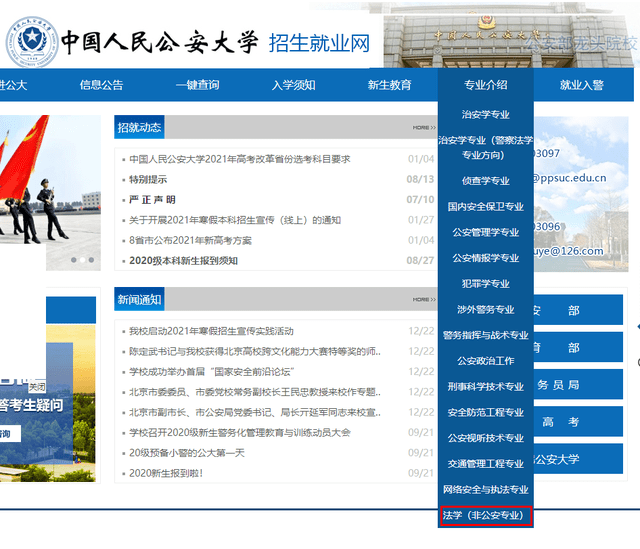Choose 犯罪学专业 from the dropdown
The image size is (640, 549).
tap(486, 284)
